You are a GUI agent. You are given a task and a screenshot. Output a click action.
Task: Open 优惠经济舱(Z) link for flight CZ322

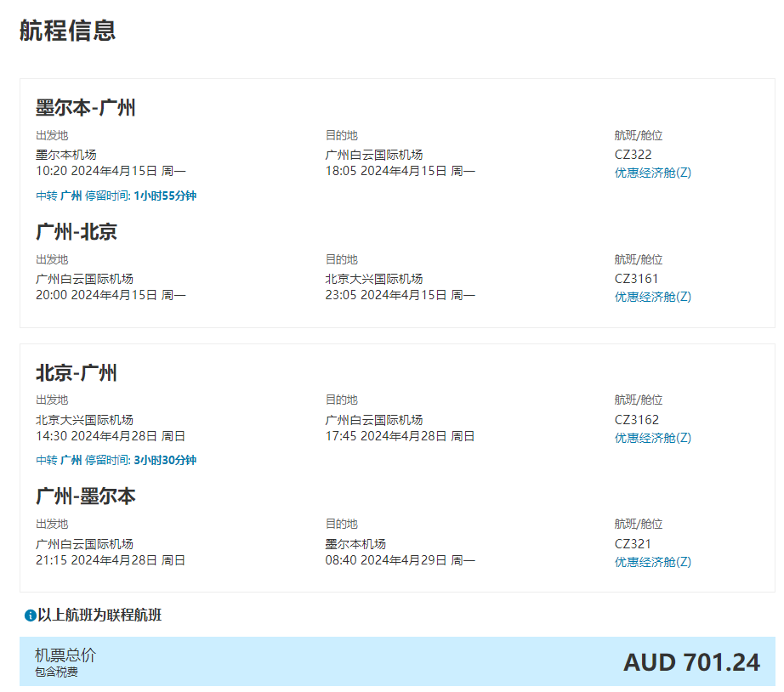(652, 173)
